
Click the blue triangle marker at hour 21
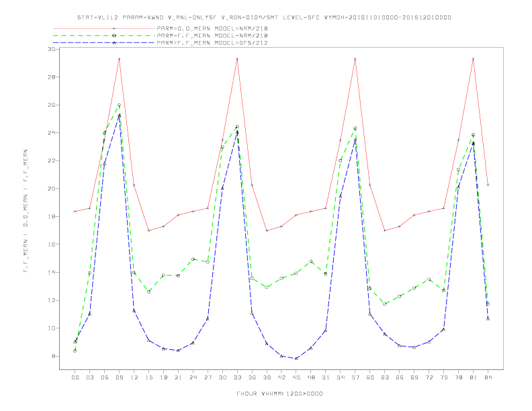point(178,351)
